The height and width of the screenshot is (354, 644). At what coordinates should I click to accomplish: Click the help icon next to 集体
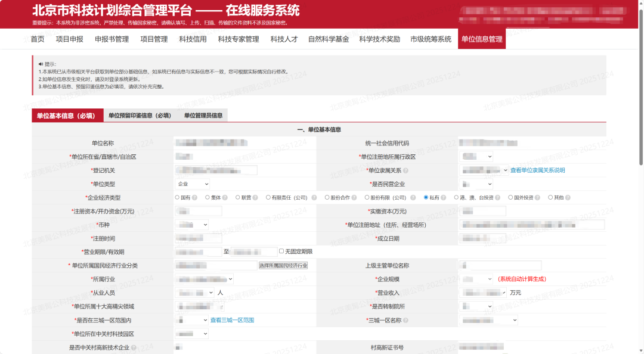[225, 197]
